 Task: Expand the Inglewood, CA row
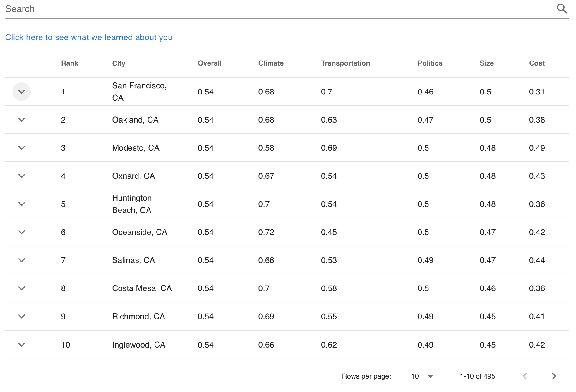22,345
